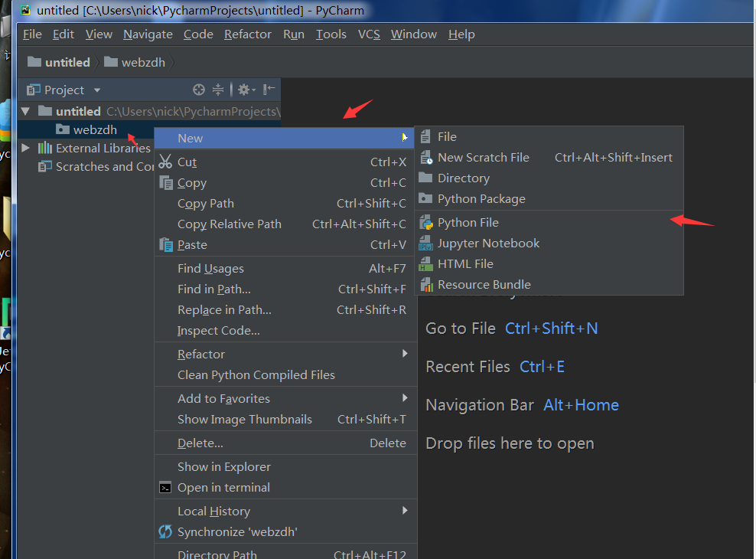Click the File icon in New submenu
Viewport: 756px width, 559px height.
click(425, 137)
